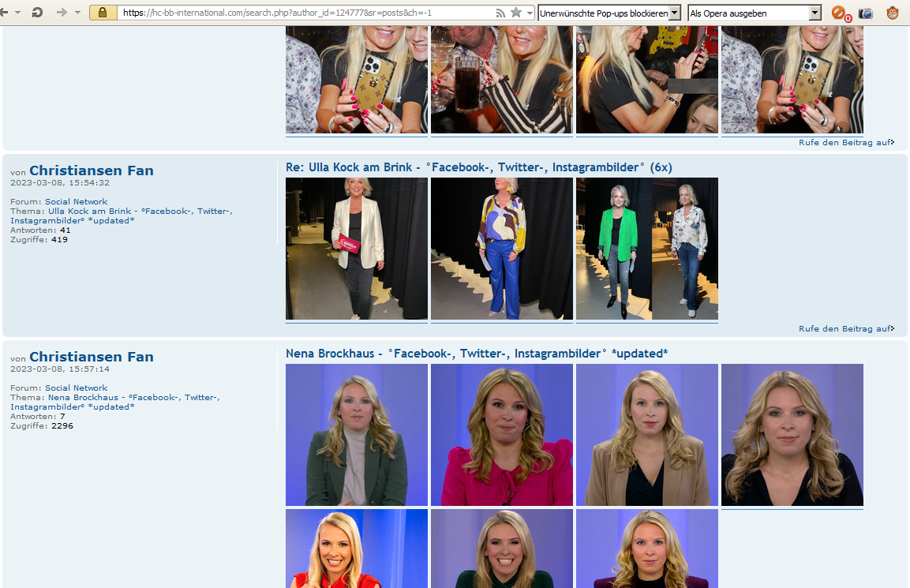Open Nena photo with beige blazer
Image resolution: width=910 pixels, height=588 pixels.
(647, 435)
